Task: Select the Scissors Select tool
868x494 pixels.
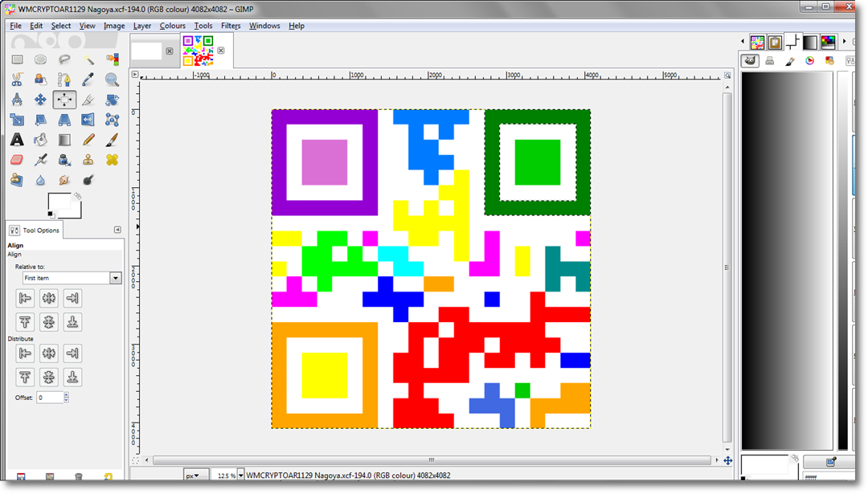Action: 17,80
